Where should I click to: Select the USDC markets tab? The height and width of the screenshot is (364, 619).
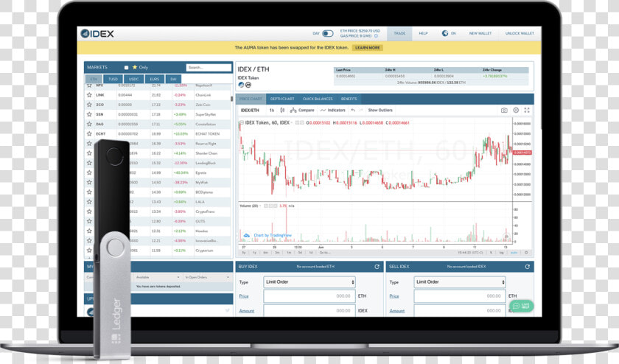134,79
